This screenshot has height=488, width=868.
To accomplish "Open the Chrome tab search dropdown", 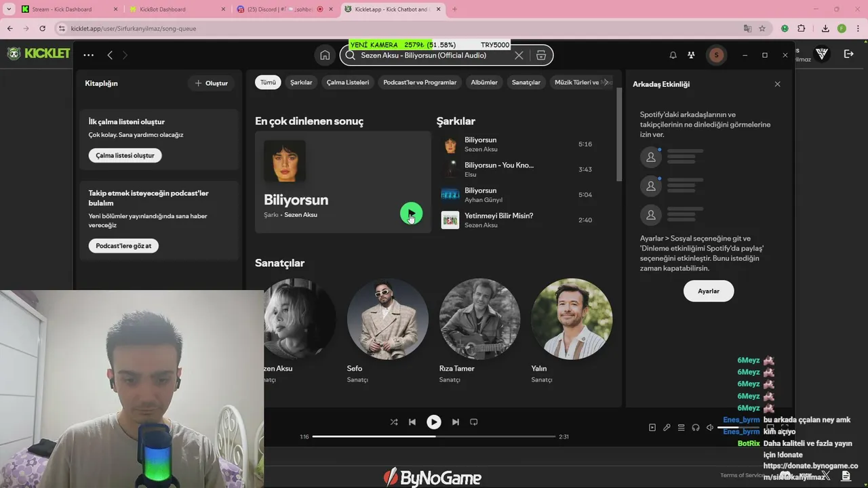I will 9,9.
